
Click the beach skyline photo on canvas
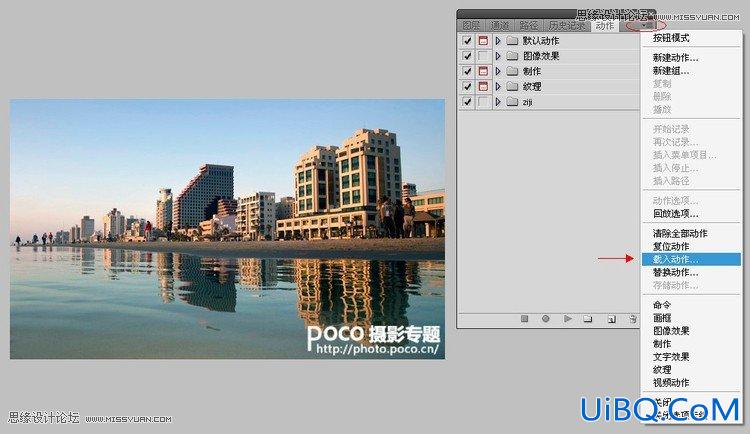click(x=227, y=229)
